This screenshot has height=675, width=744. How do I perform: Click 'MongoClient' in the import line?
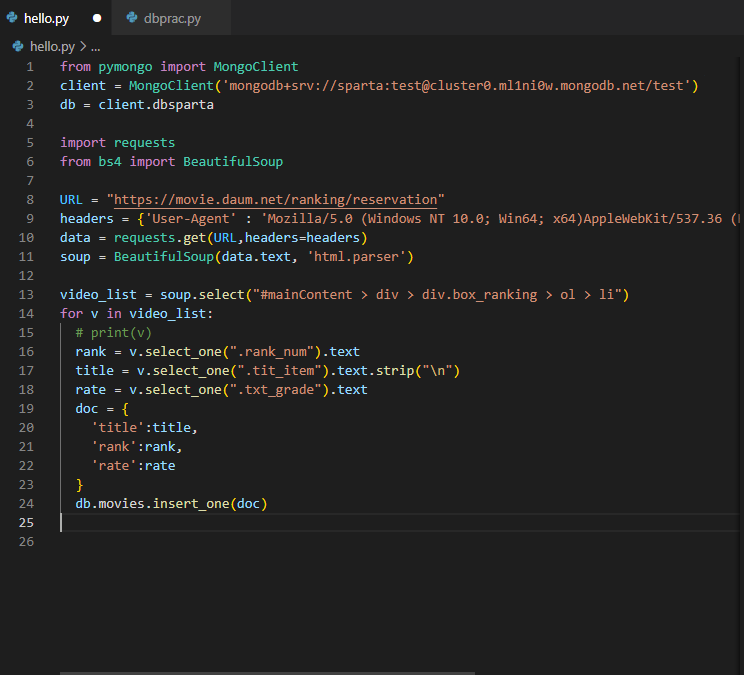256,67
